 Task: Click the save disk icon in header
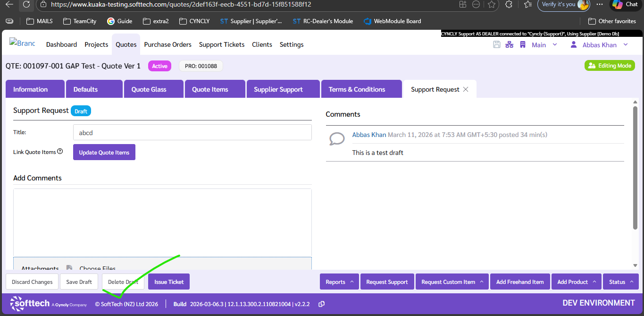click(x=496, y=44)
